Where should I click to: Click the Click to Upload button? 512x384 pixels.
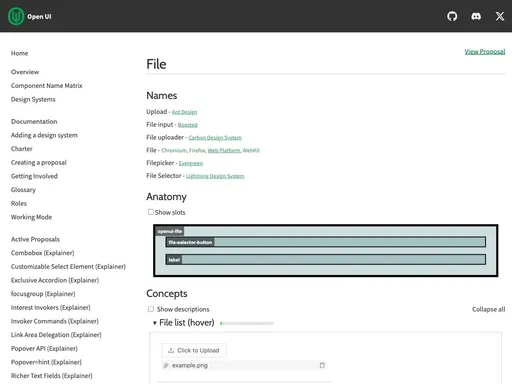tap(193, 350)
